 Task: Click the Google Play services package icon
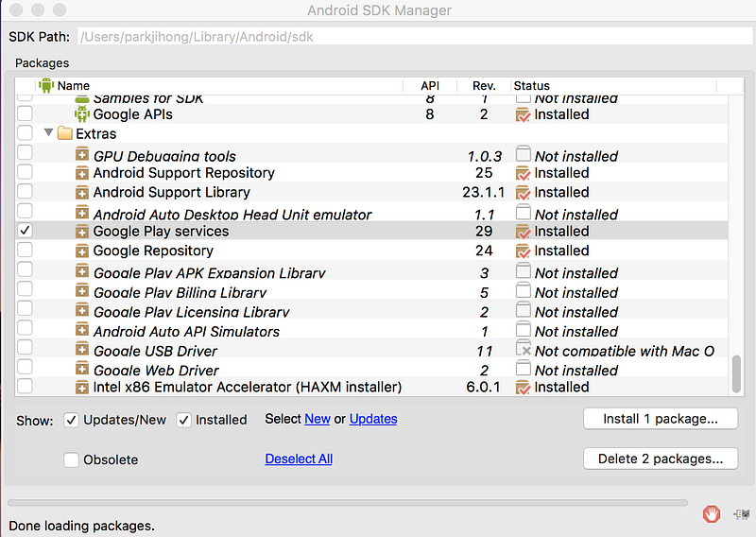point(82,231)
